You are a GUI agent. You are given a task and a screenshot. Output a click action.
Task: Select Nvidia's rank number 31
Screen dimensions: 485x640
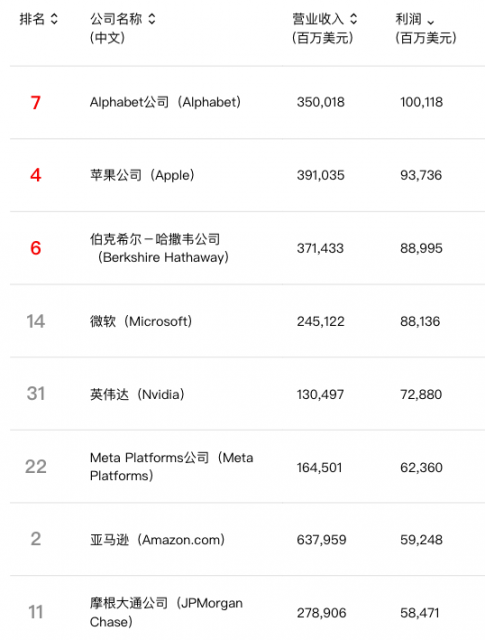36,394
